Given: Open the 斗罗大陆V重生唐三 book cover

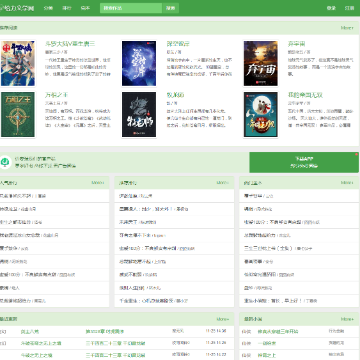Looking at the screenshot, I should pos(18,63).
